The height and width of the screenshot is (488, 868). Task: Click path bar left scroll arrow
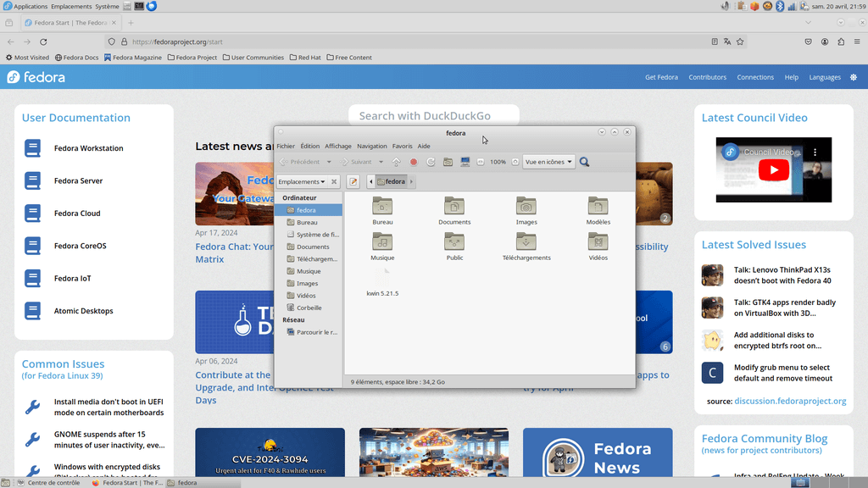(371, 181)
